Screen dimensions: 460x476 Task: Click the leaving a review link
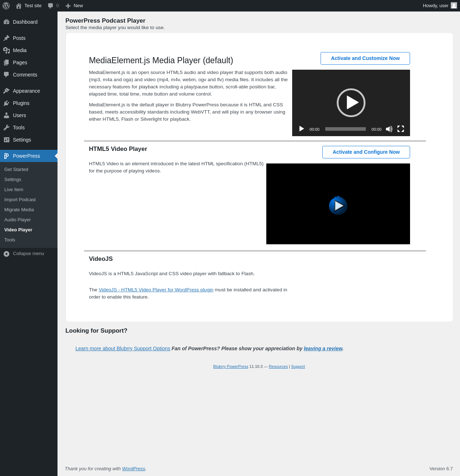(323, 348)
